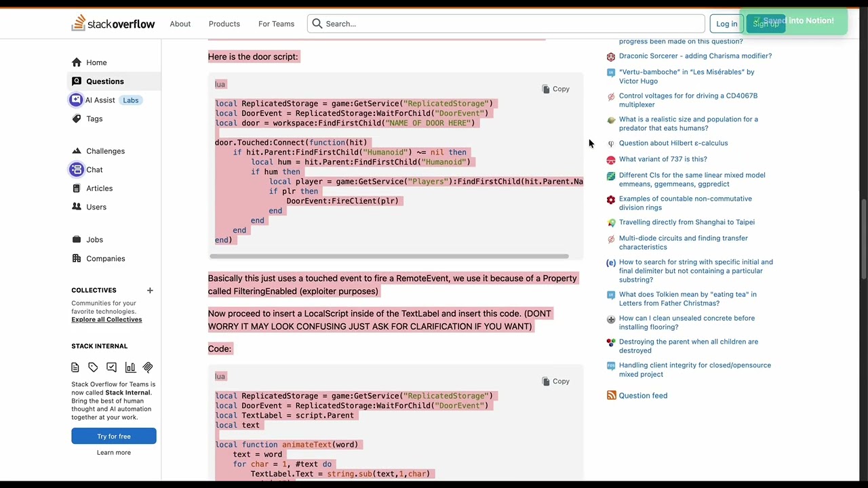Viewport: 868px width, 488px height.
Task: Click the Stack Internal paperclip icon
Action: (148, 367)
